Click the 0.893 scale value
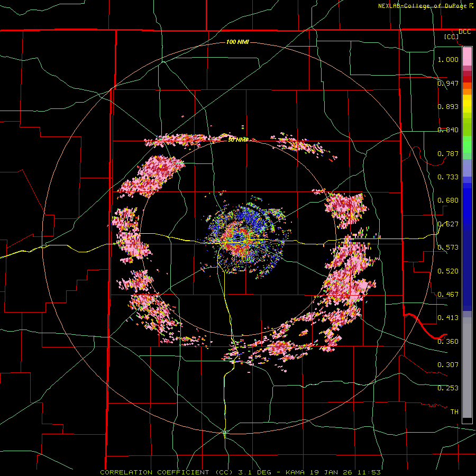Viewport: 476px width, 476px height. click(448, 106)
